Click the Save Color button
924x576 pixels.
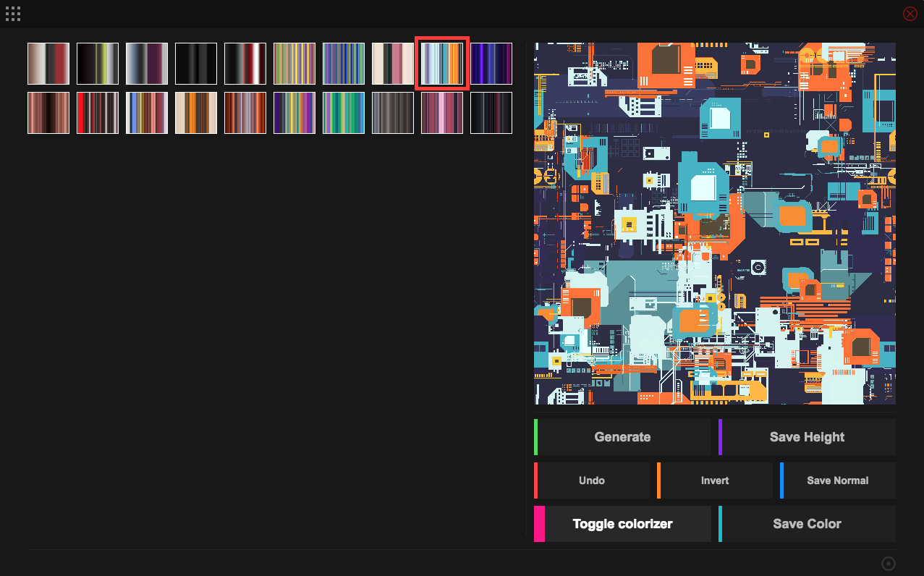(807, 524)
